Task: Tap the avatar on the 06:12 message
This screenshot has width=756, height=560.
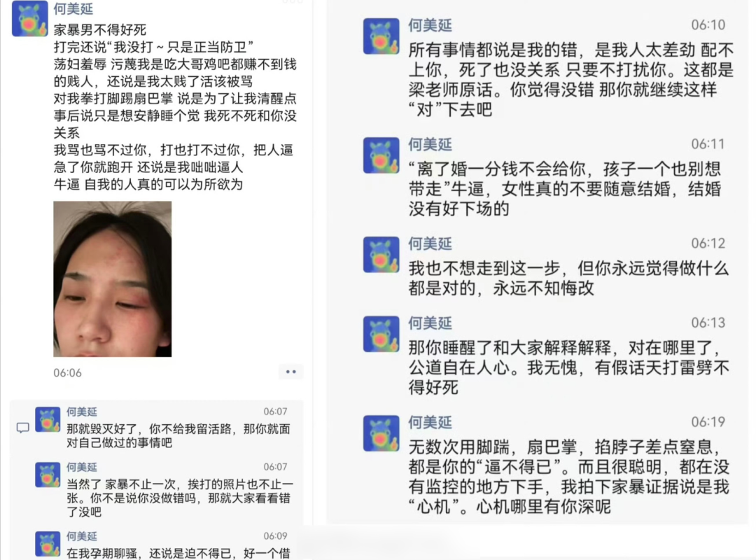Action: click(381, 255)
